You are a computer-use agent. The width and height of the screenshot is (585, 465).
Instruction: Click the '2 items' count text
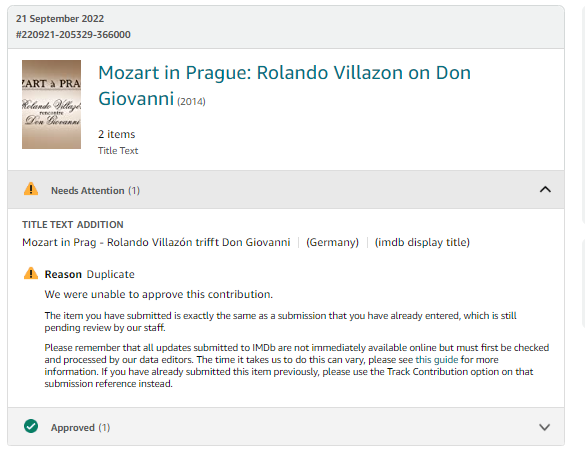[116, 134]
